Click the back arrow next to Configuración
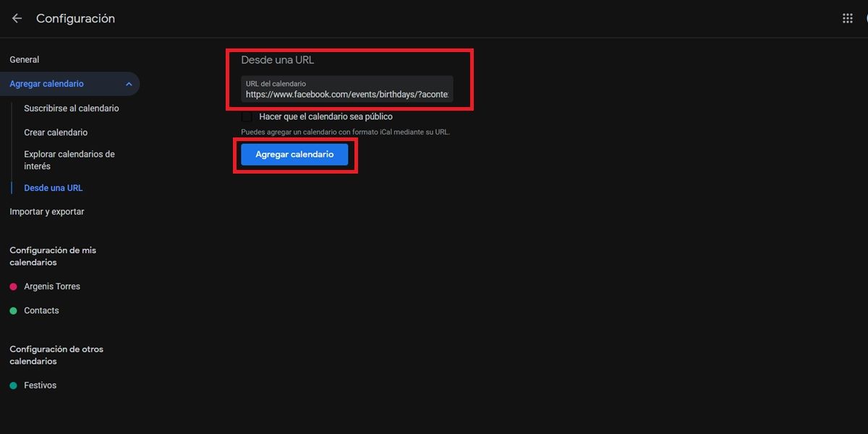Viewport: 868px width, 434px height. (x=17, y=19)
